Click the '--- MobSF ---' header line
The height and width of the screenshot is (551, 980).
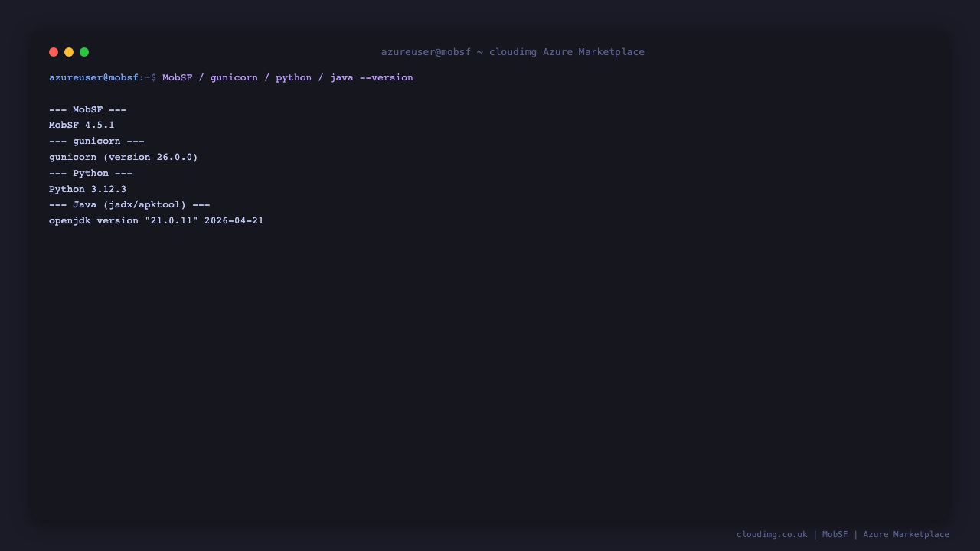[87, 109]
